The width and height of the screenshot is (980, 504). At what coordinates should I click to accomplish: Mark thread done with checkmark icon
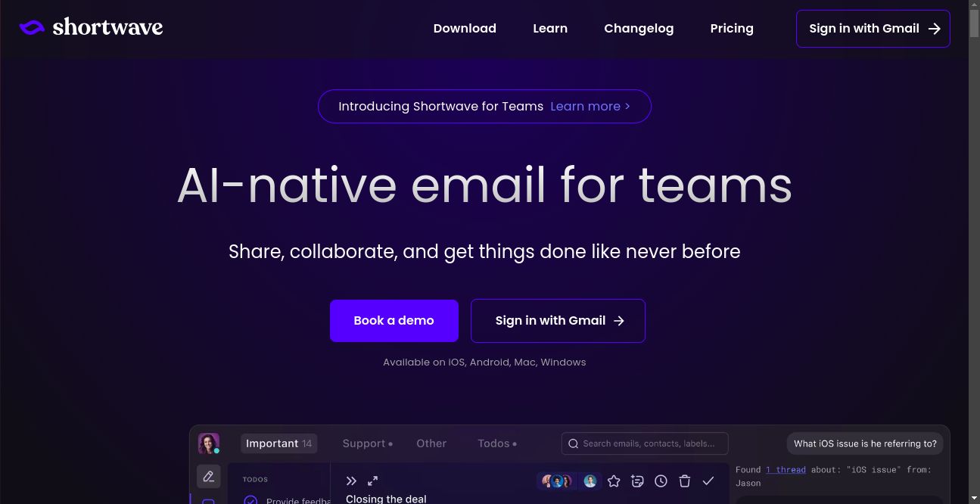[708, 481]
